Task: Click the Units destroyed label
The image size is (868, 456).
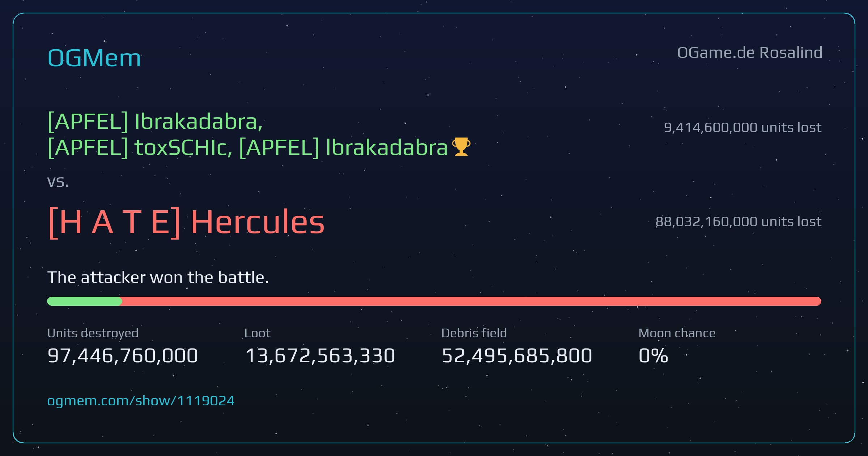Action: point(93,333)
